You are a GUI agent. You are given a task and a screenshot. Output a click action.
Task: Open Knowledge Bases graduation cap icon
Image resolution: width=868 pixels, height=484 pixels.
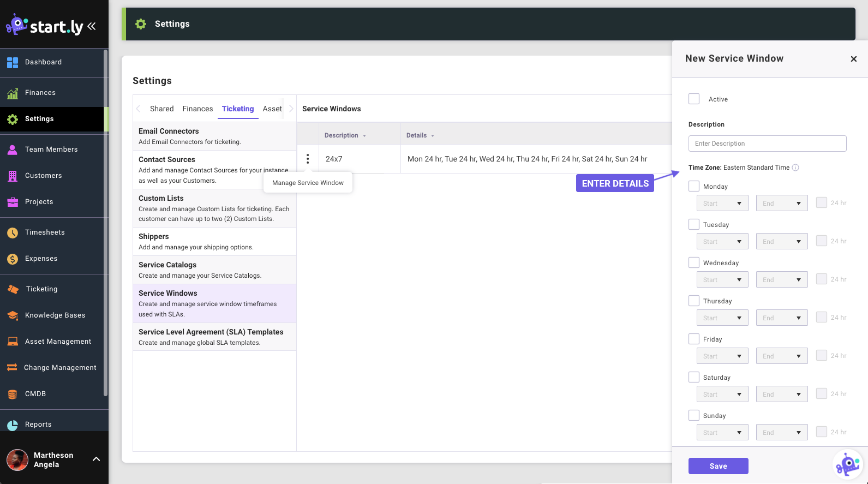13,316
